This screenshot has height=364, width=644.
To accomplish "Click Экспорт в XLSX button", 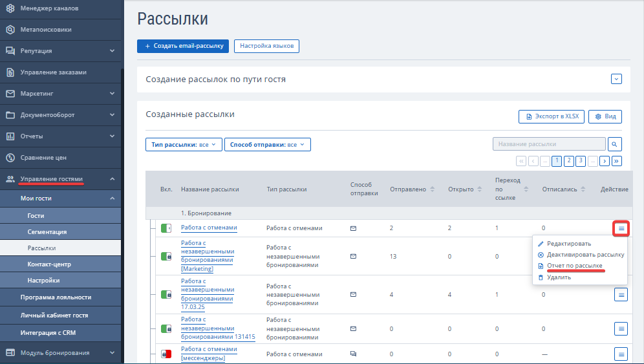I will point(552,116).
